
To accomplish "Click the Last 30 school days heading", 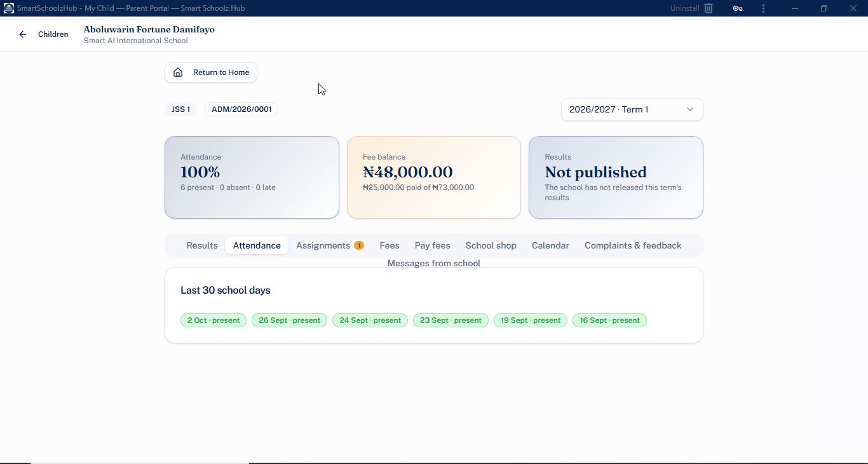I will [226, 290].
